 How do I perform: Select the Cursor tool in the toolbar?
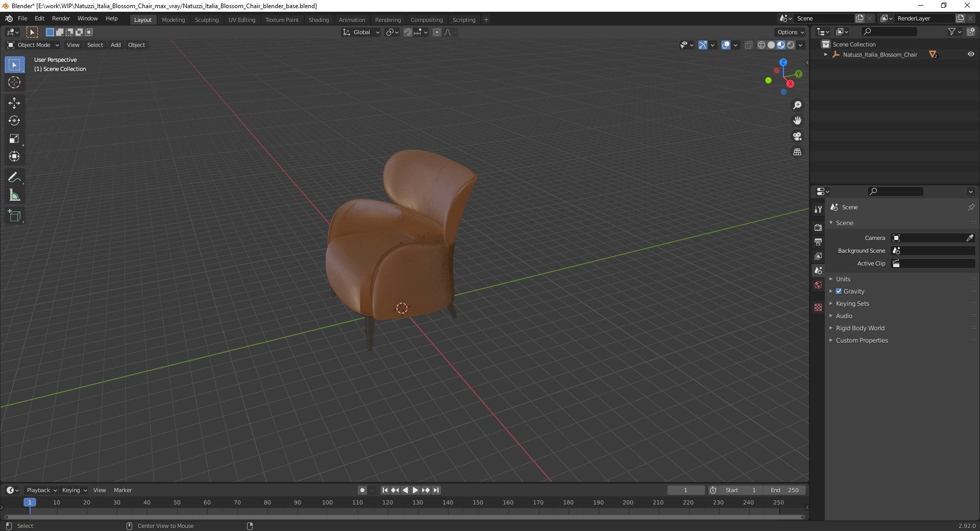[14, 82]
